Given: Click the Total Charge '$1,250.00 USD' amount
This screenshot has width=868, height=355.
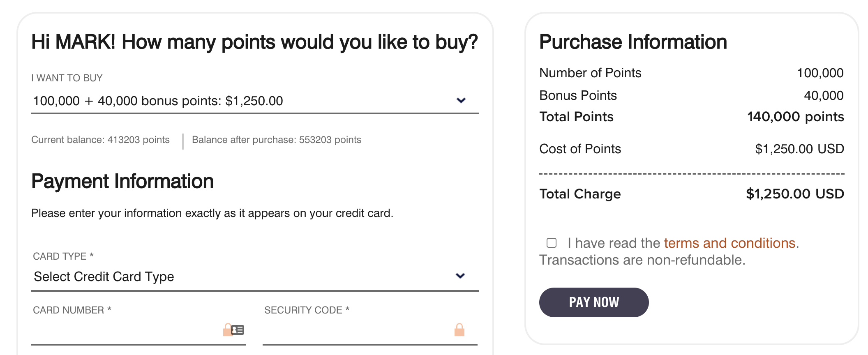Looking at the screenshot, I should click(795, 194).
